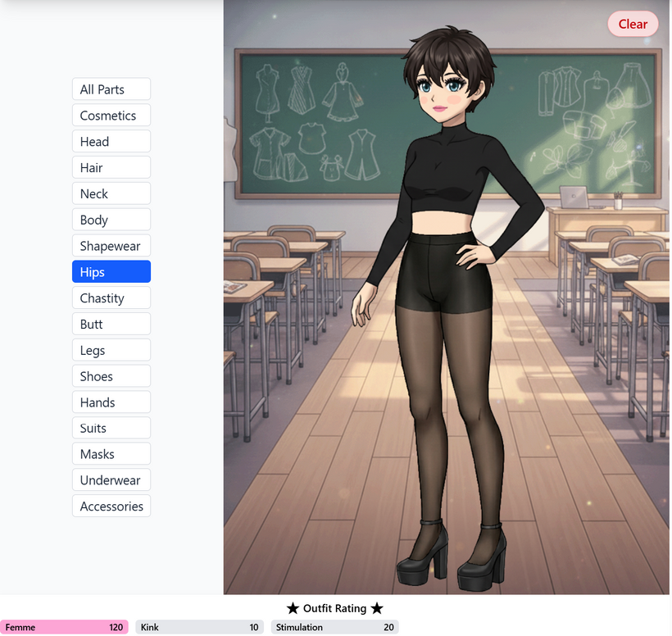Click the star right of Outfit Rating
This screenshot has width=672, height=636.
[377, 608]
